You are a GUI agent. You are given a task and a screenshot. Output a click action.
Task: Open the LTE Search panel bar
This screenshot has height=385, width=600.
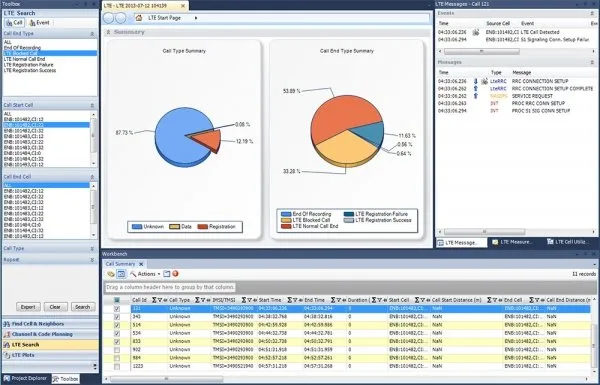pos(50,345)
